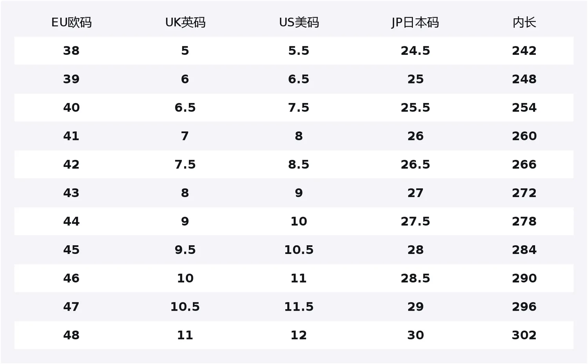Click US size 10.5 cell
This screenshot has height=364, width=588.
pos(299,250)
